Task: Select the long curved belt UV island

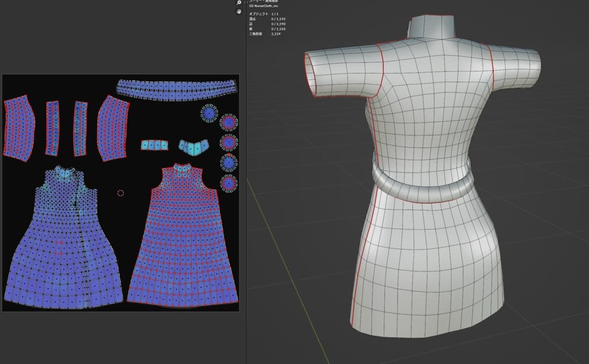Action: 177,87
